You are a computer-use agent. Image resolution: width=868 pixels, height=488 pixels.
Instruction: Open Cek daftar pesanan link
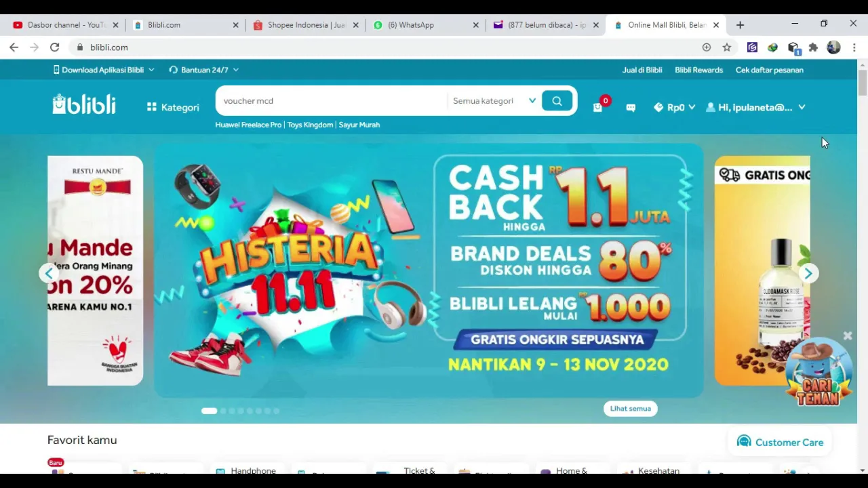point(769,70)
